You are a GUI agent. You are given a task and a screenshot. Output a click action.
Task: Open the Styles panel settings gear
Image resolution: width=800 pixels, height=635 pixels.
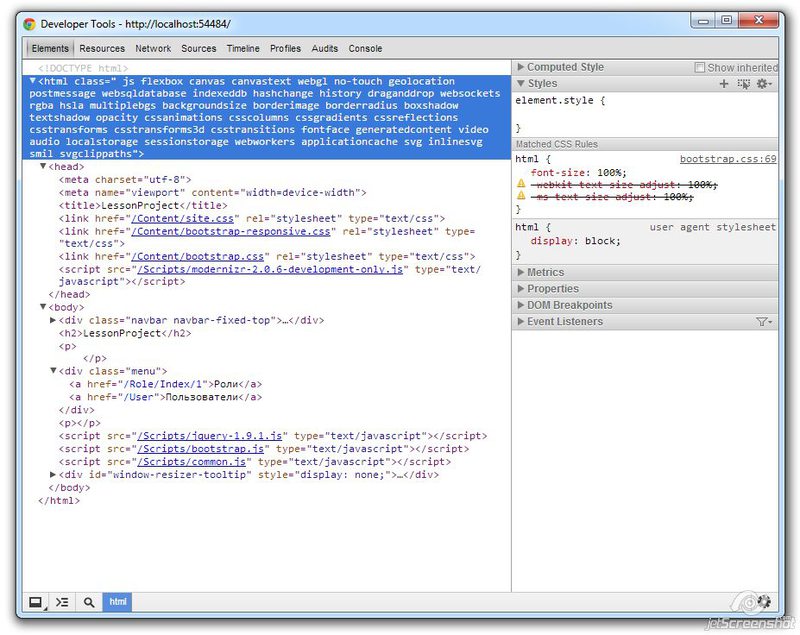tap(762, 83)
